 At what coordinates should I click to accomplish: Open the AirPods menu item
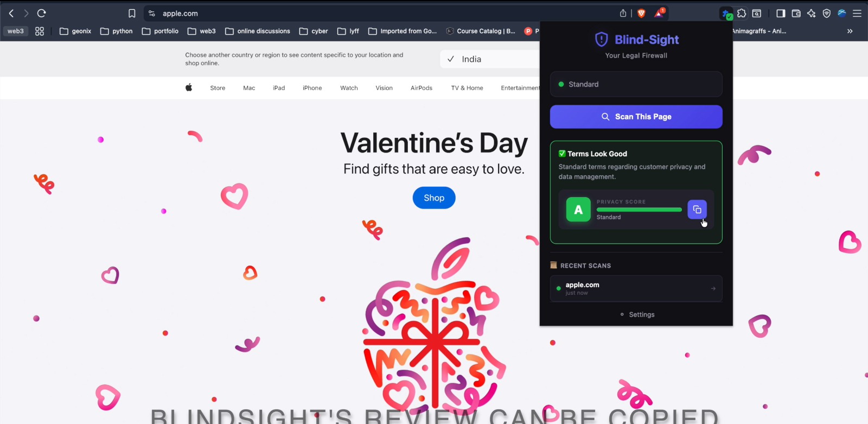[x=422, y=88]
